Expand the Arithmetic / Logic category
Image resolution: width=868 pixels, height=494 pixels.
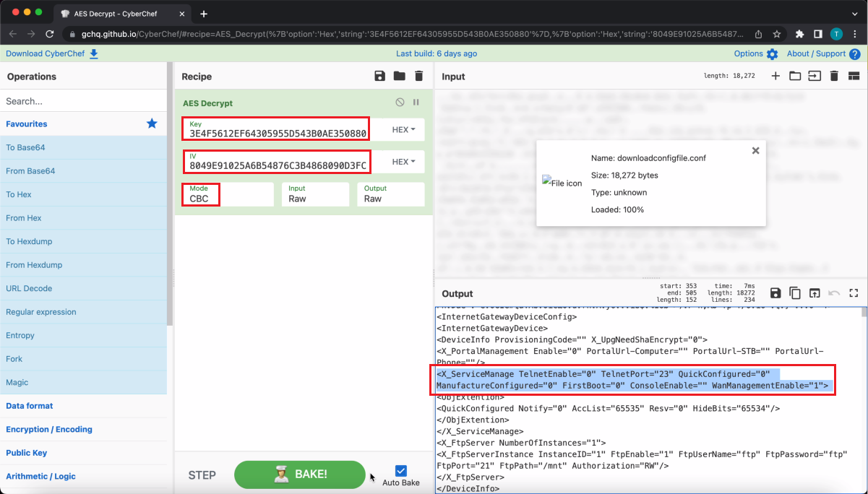click(x=83, y=476)
